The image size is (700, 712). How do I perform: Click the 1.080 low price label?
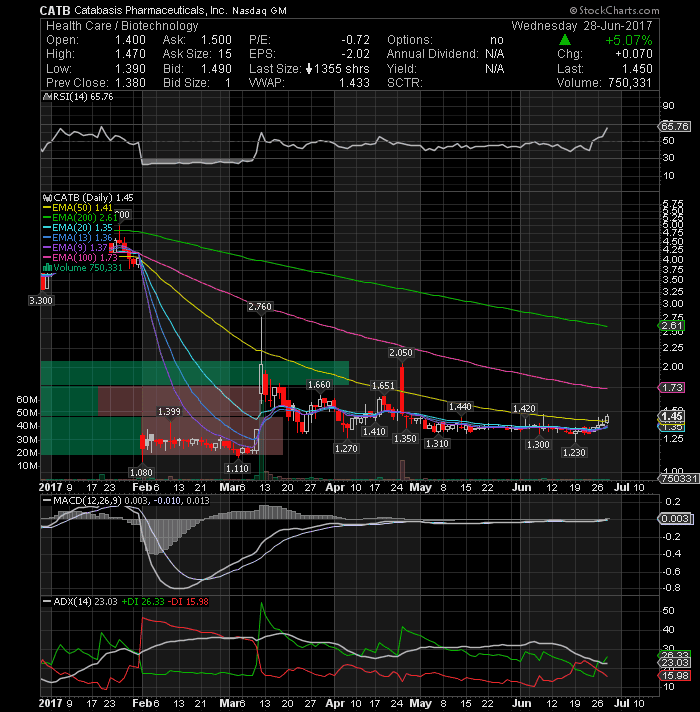coord(141,472)
